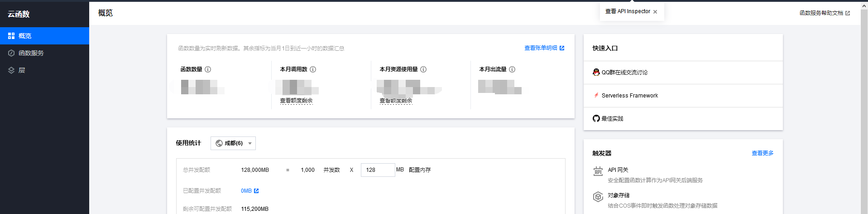
Task: Click external link icon next to 查看账单明细
Action: [562, 48]
